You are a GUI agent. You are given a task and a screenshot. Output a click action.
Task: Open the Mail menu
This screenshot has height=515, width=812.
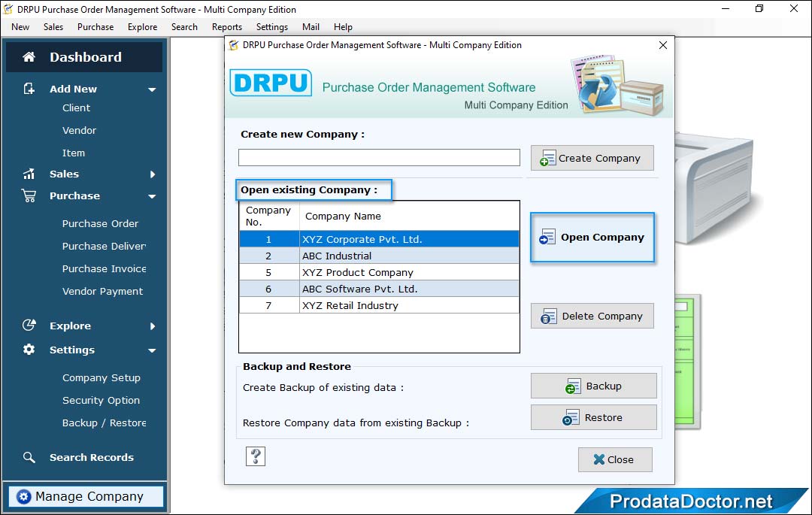[311, 27]
